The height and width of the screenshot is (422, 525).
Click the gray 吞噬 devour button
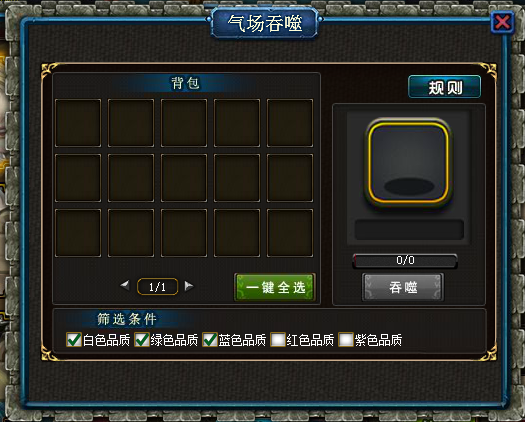[403, 287]
